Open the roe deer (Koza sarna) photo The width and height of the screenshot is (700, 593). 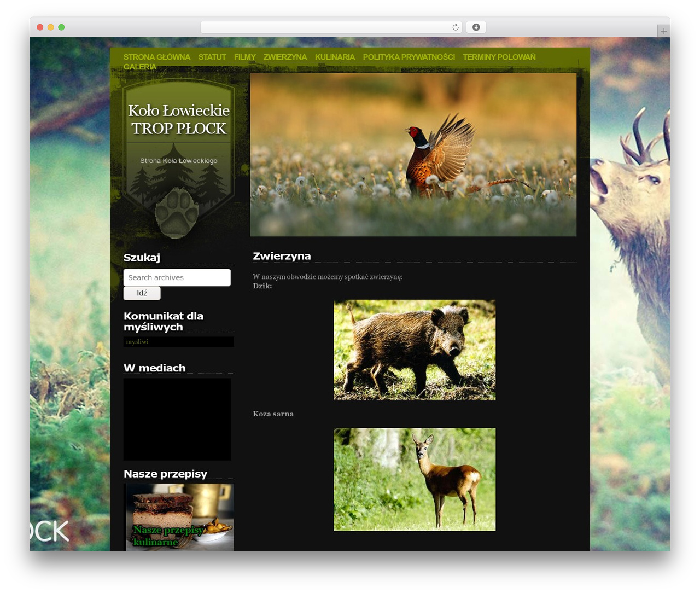415,479
